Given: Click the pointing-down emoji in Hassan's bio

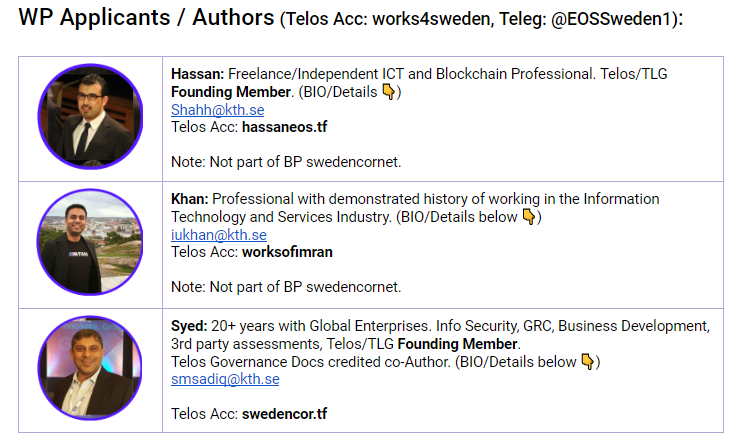Looking at the screenshot, I should pyautogui.click(x=388, y=92).
